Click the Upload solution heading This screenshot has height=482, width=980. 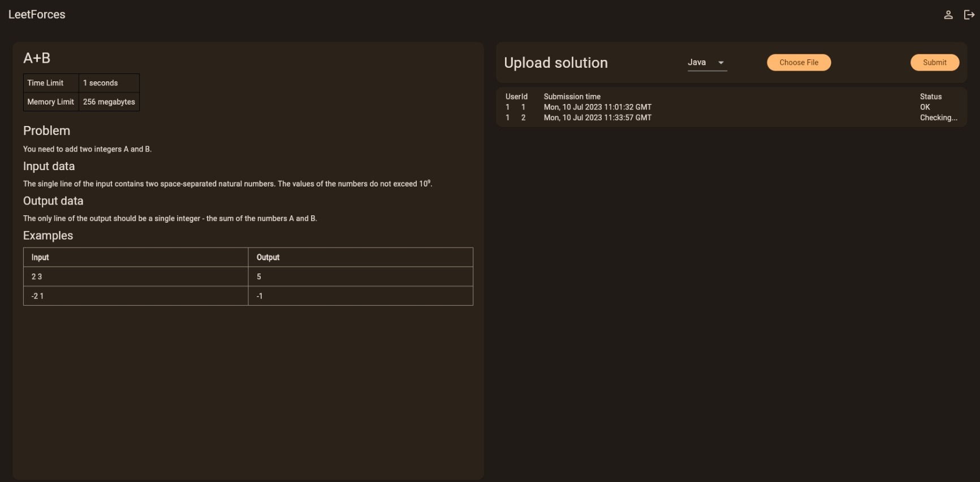click(555, 63)
